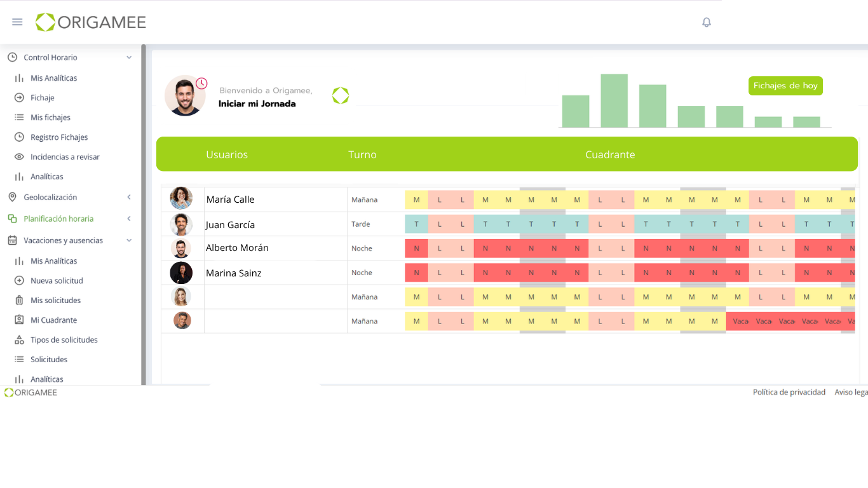Click the green Origamee logo beside welcome text

341,96
